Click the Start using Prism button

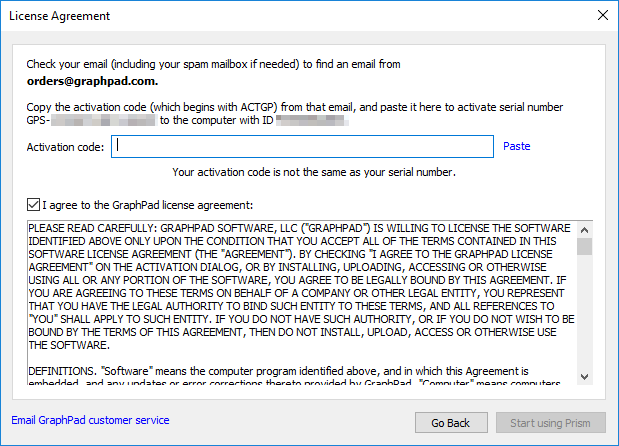point(549,423)
